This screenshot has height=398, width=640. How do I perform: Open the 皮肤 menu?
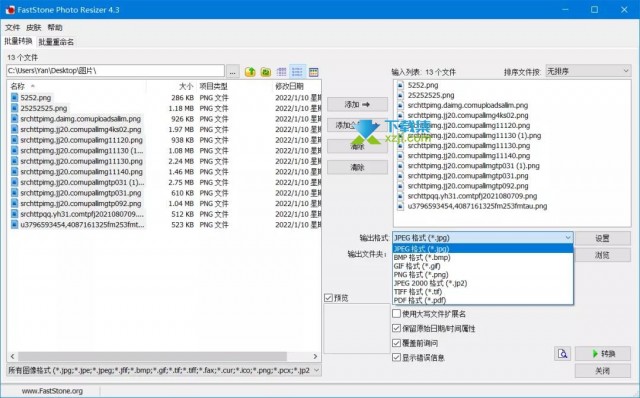pos(33,27)
